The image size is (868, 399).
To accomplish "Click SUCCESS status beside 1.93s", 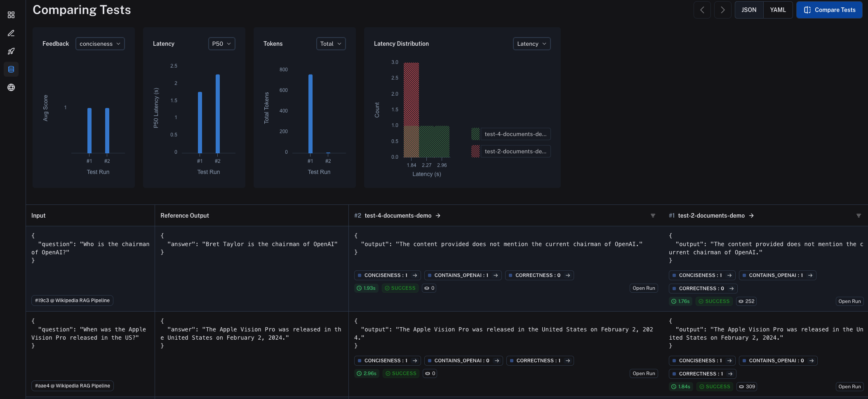I will [400, 288].
